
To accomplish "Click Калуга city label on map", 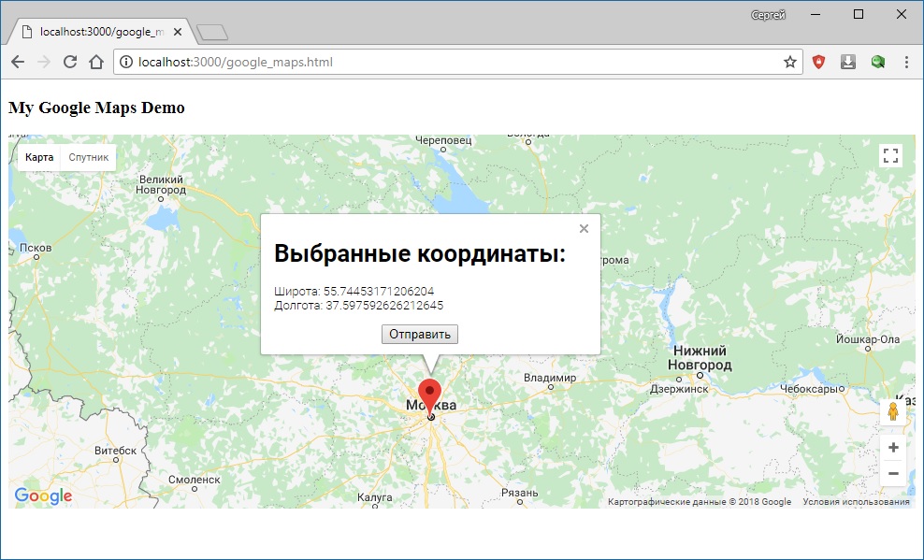I will pyautogui.click(x=375, y=497).
